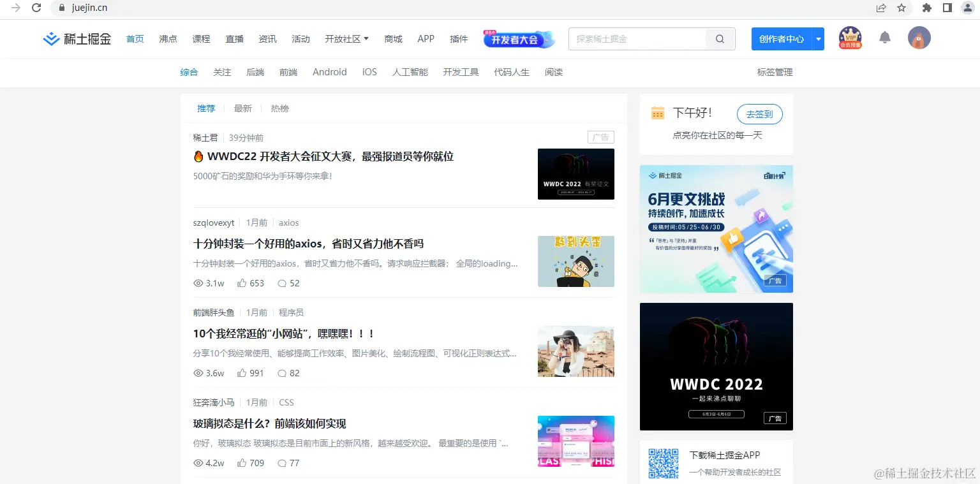Click the 创作者中心 button
This screenshot has width=980, height=484.
point(782,39)
